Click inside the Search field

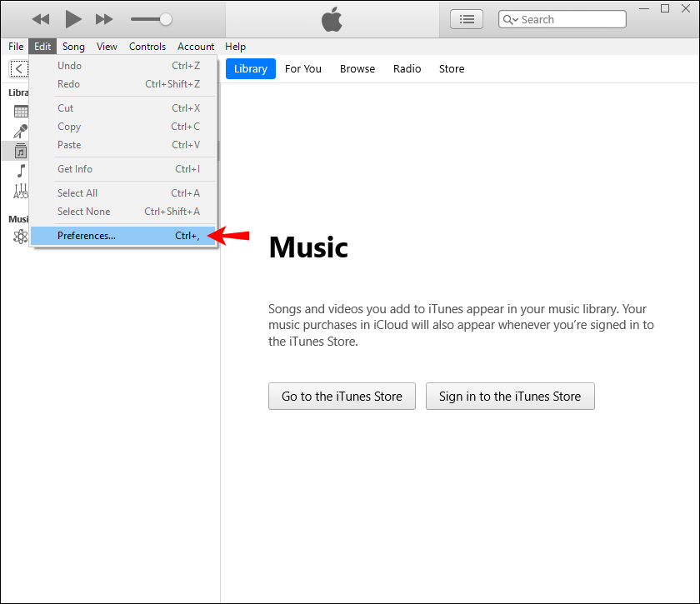click(x=562, y=19)
